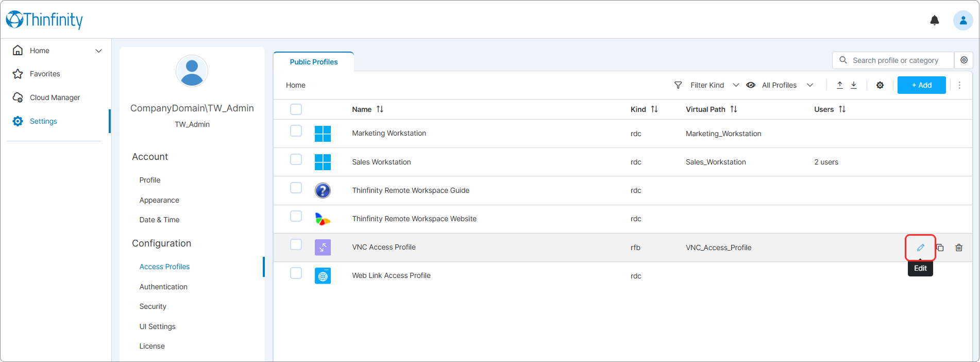This screenshot has height=362, width=980.
Task: Open the vertical three-dots more menu
Action: 959,85
